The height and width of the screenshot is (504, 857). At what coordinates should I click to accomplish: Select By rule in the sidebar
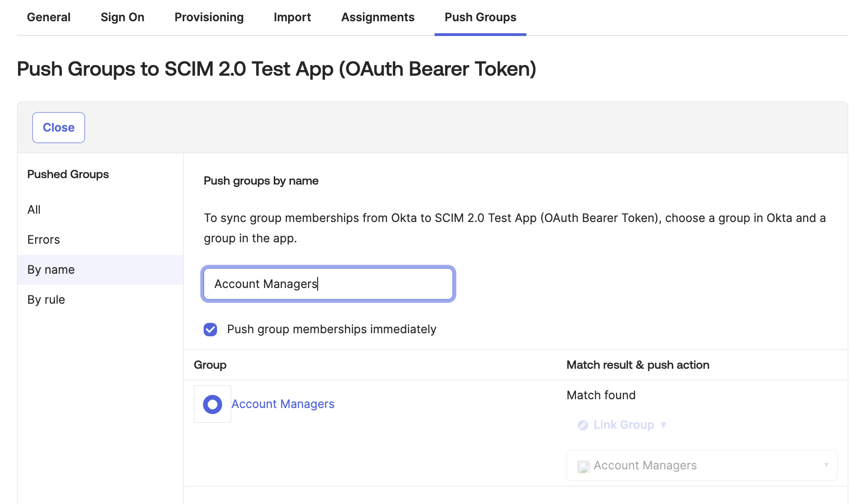100,300
